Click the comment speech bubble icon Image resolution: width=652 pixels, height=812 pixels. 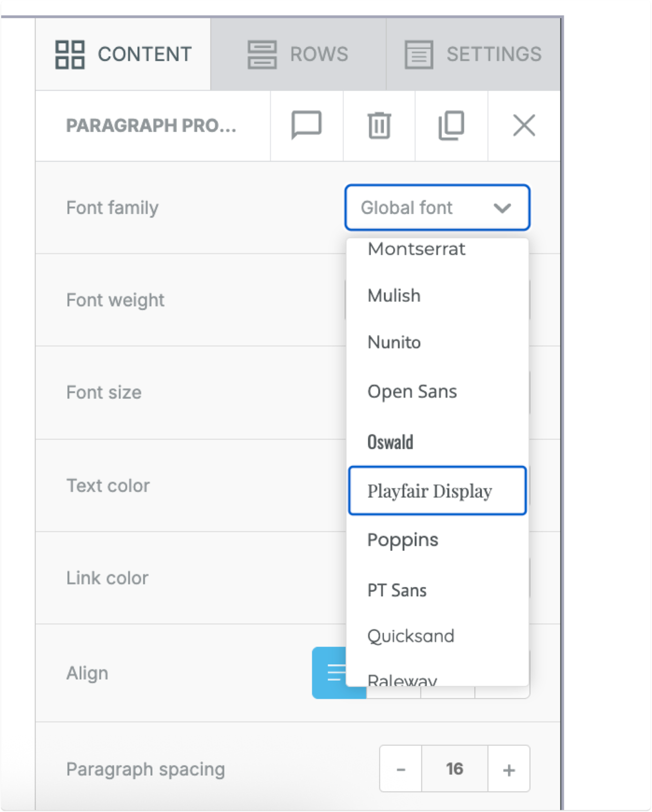pyautogui.click(x=306, y=125)
